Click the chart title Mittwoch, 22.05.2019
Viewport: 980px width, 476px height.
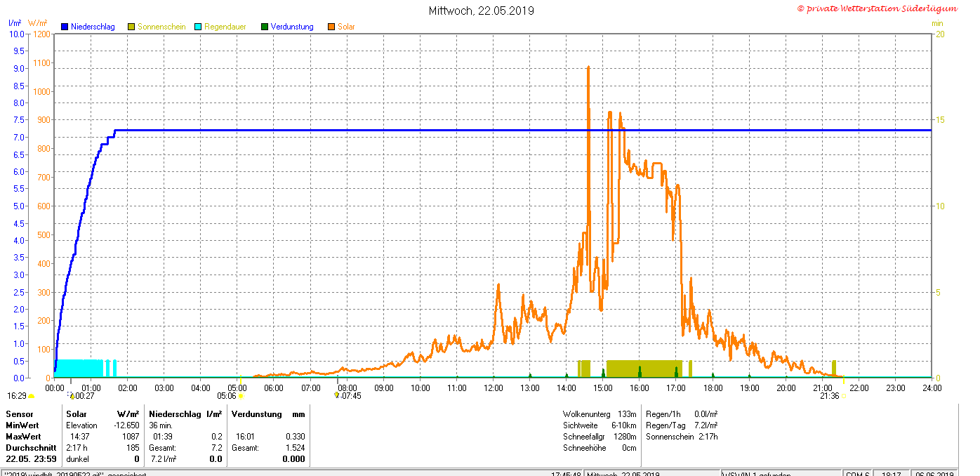[x=482, y=11]
